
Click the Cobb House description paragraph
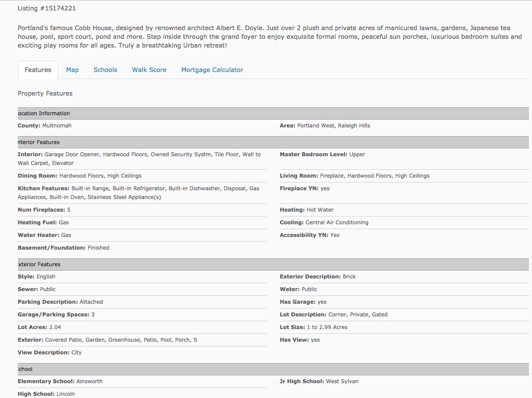[269, 37]
